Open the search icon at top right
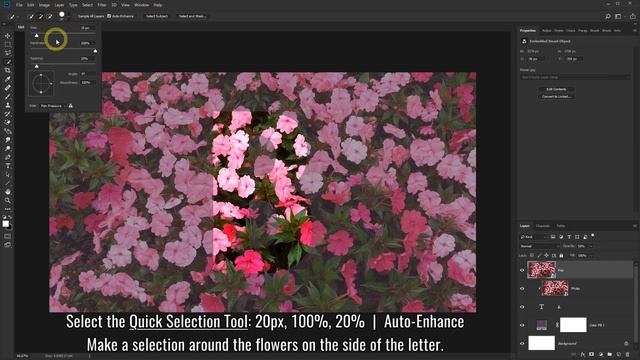 click(608, 16)
